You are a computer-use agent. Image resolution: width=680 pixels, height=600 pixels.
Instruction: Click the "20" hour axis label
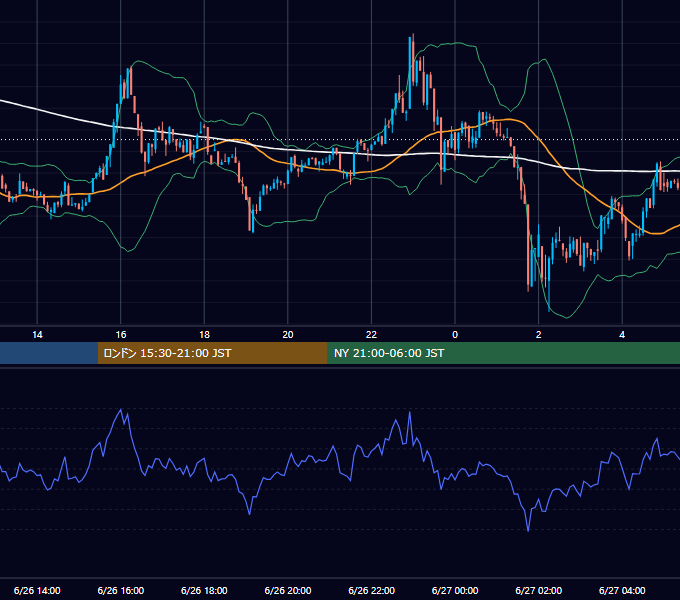tap(288, 335)
